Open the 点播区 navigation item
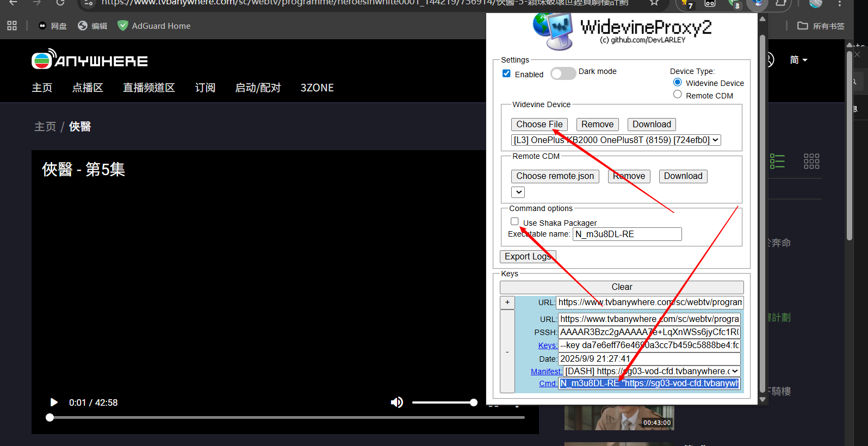This screenshot has width=868, height=446. pos(88,88)
